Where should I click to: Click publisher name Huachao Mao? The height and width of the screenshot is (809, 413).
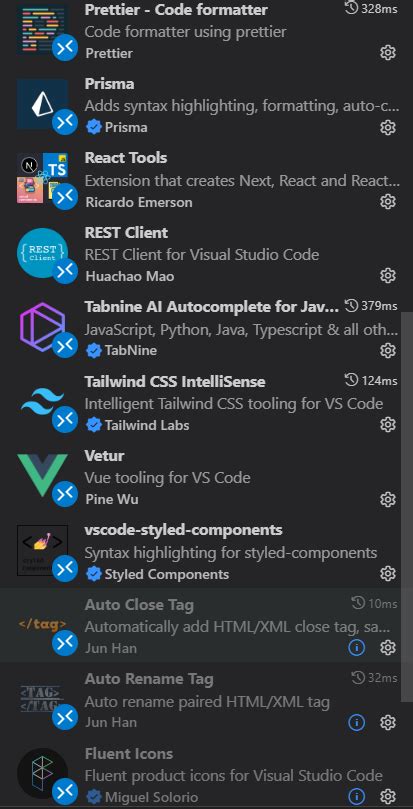[130, 276]
